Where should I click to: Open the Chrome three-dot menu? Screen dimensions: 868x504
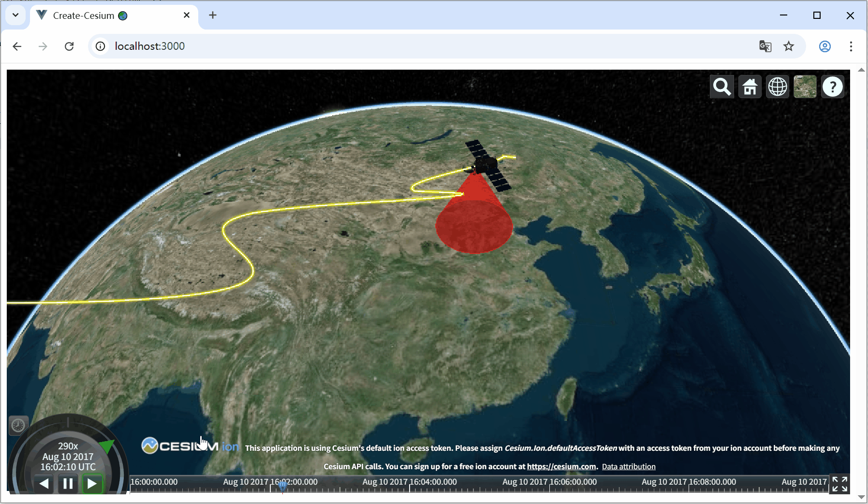[851, 46]
